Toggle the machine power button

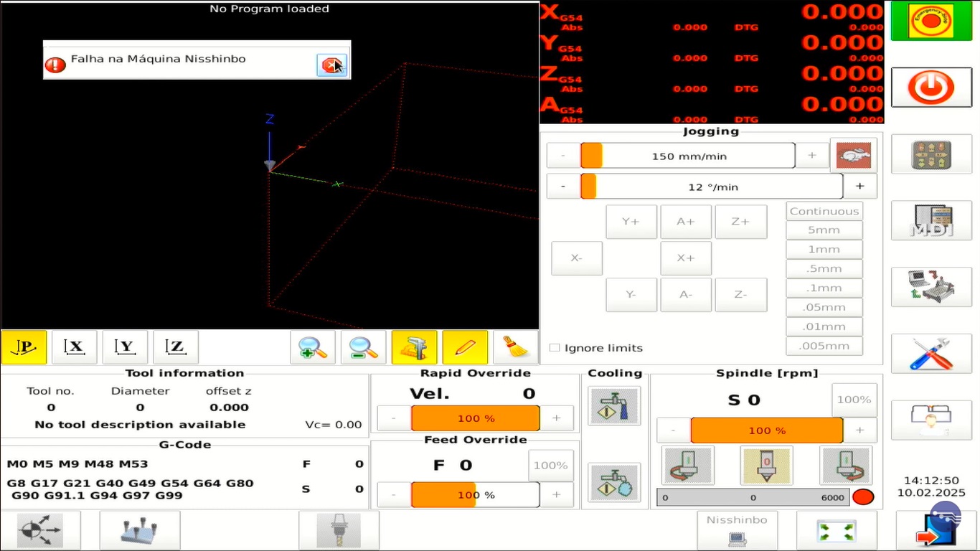[x=931, y=88]
